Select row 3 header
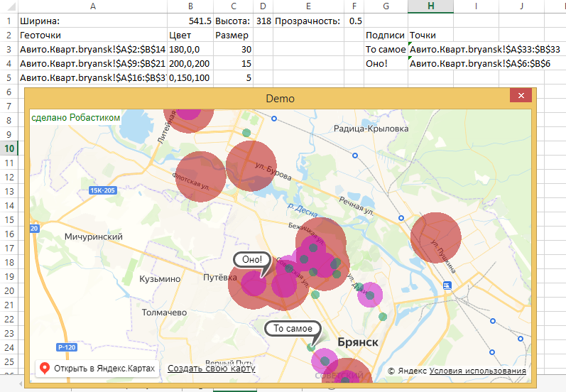Screen dimensions: 566x392 (x=9, y=49)
